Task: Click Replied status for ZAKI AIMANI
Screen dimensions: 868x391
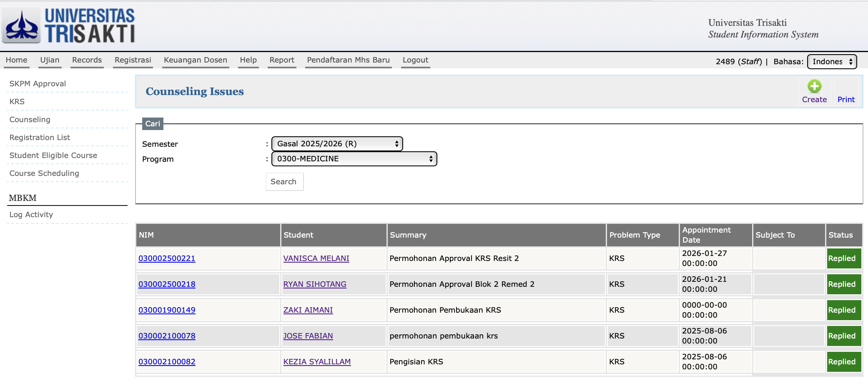Action: [x=842, y=310]
